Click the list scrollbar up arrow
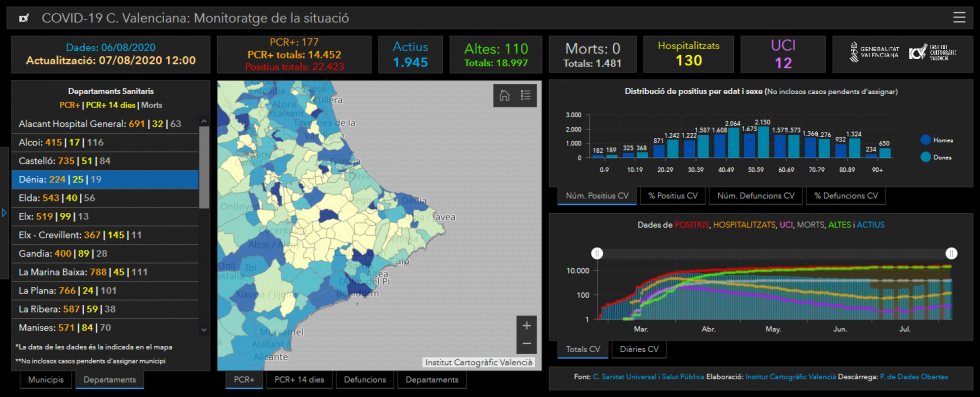The image size is (980, 397). (x=204, y=120)
